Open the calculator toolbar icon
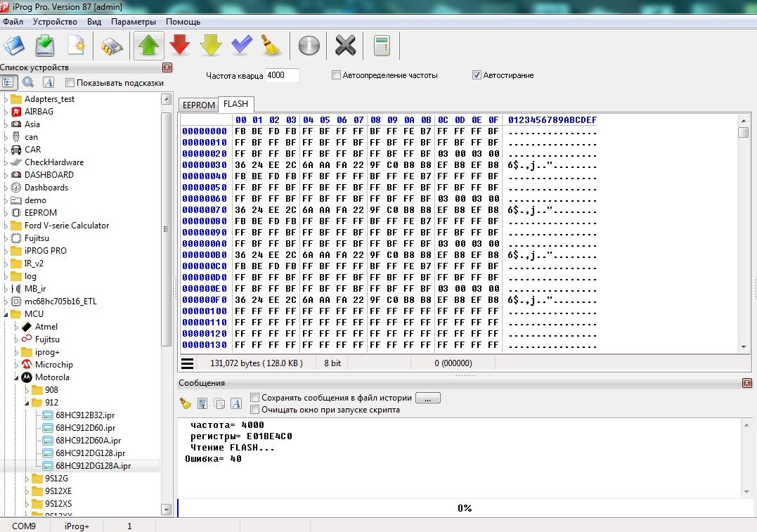Image resolution: width=757 pixels, height=532 pixels. point(382,46)
